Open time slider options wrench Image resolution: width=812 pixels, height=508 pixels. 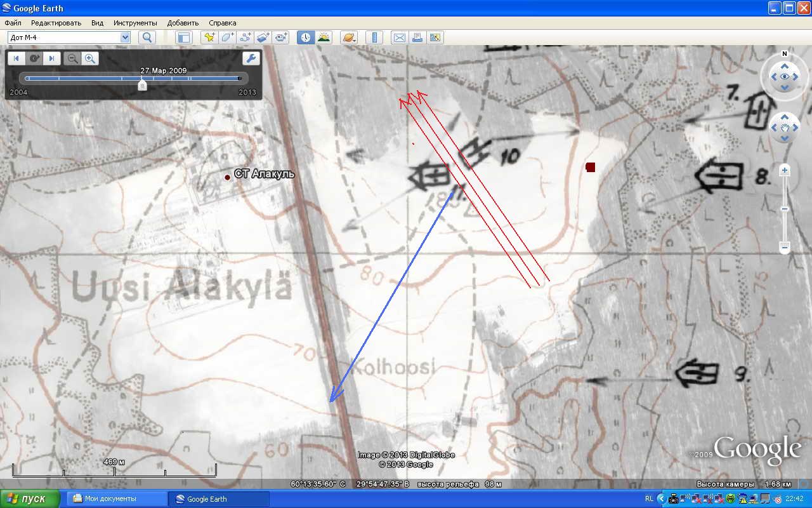tap(251, 58)
